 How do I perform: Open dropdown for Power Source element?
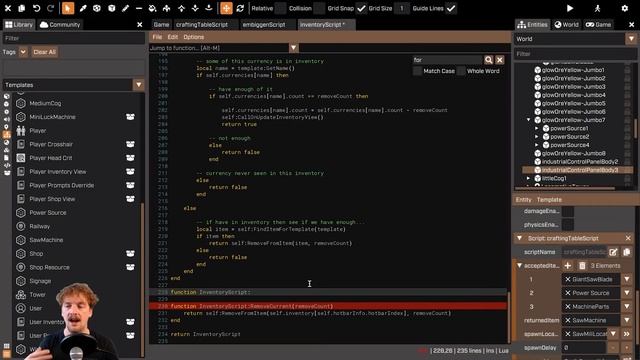[x=627, y=293]
